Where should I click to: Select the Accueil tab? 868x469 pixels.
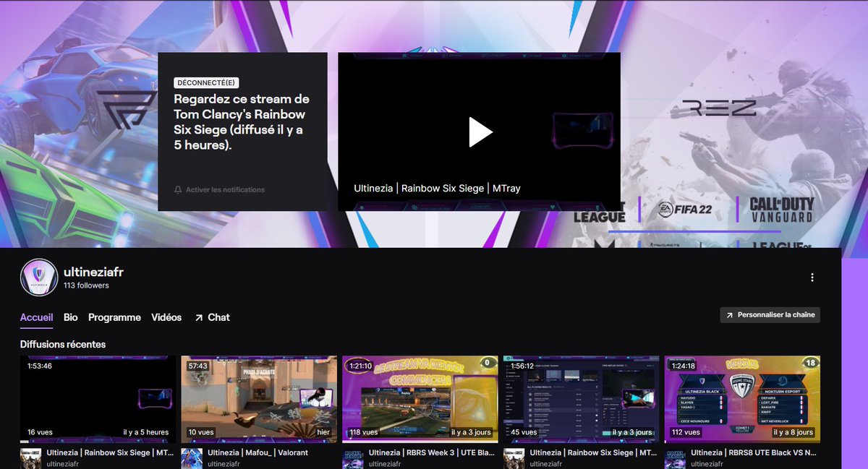[36, 317]
